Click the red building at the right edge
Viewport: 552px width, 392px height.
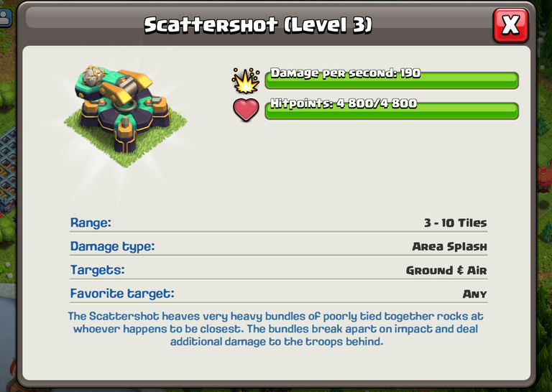click(544, 179)
